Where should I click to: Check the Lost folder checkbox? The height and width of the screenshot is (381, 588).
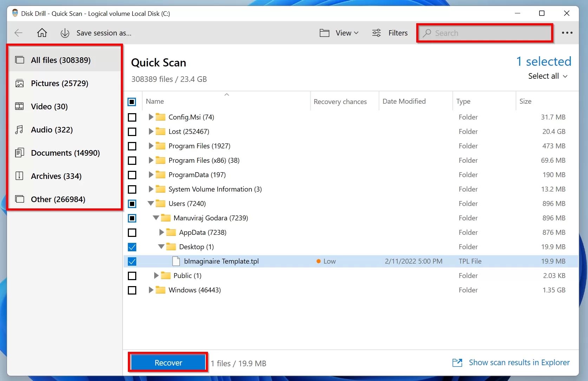(x=132, y=131)
